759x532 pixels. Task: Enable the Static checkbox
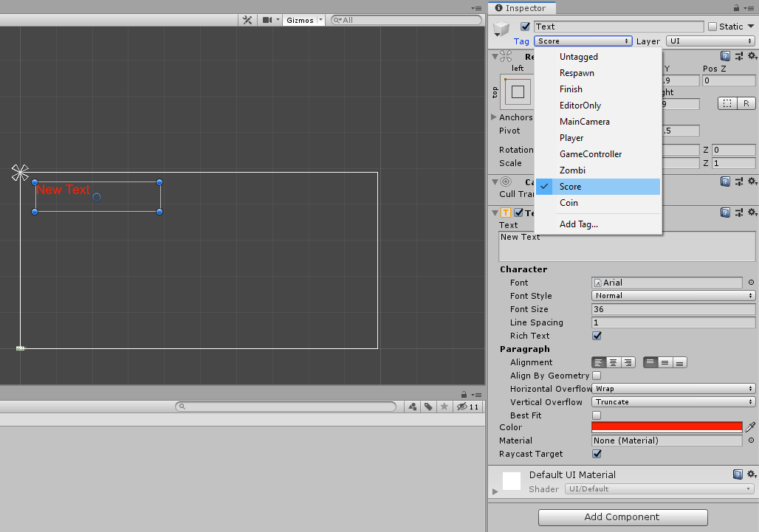(712, 26)
